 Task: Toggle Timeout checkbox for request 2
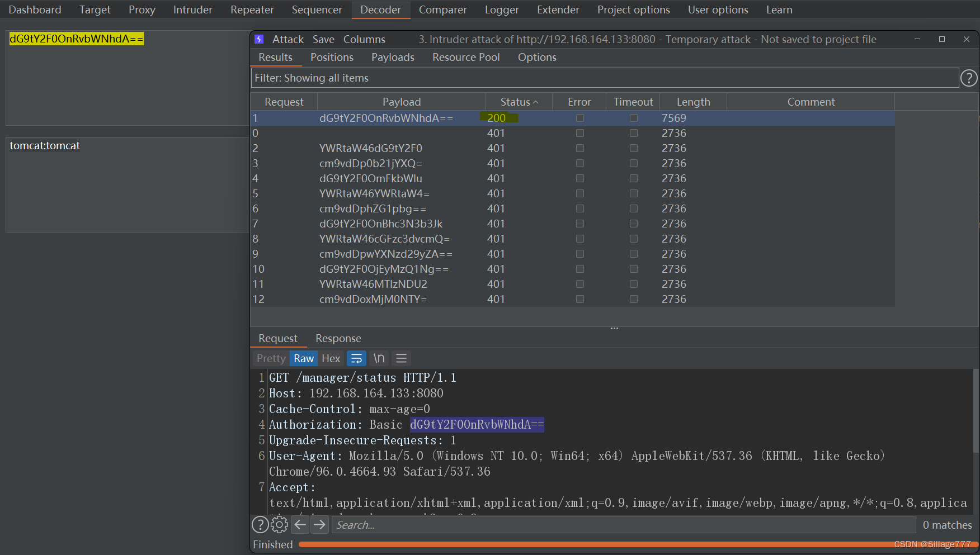[634, 148]
